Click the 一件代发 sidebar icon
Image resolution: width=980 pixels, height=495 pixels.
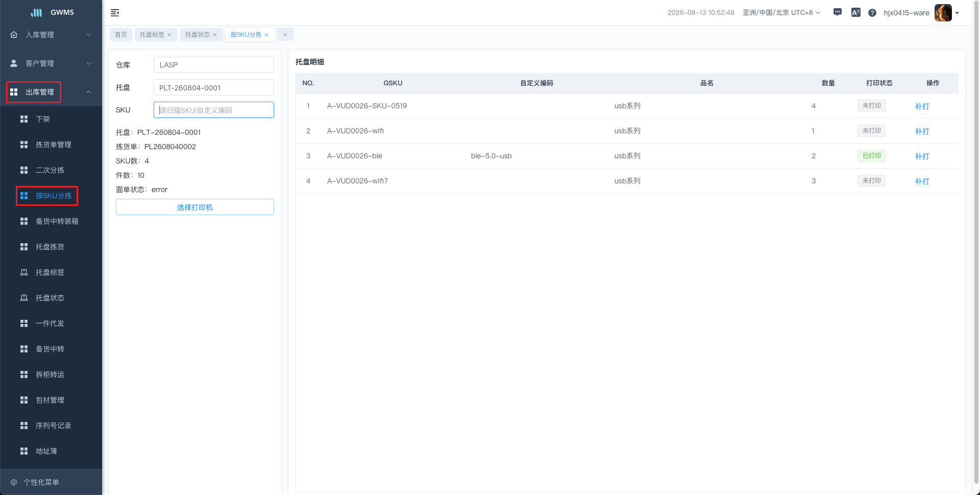pyautogui.click(x=24, y=323)
